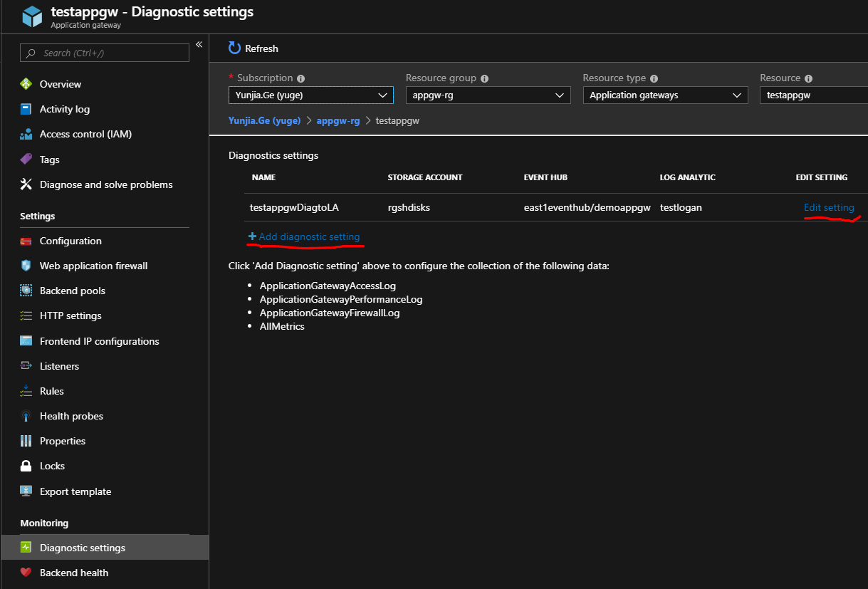
Task: Click the appgw-rg breadcrumb link
Action: 338,120
